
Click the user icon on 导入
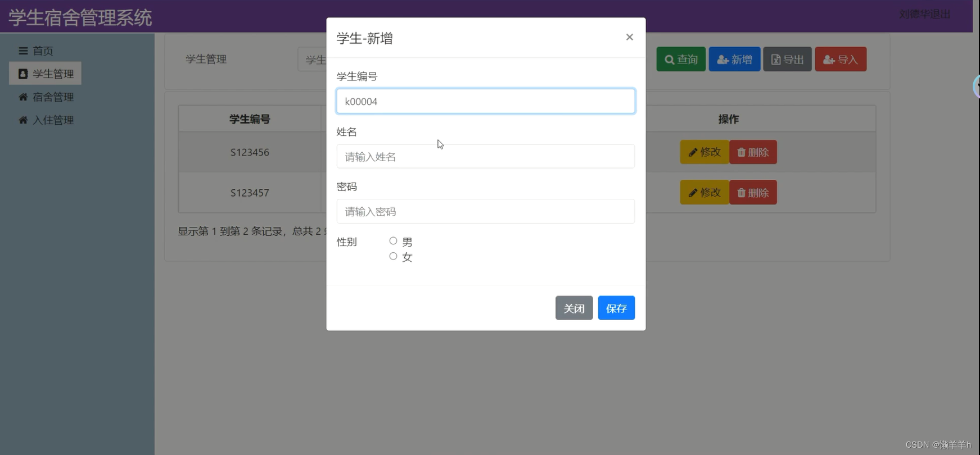[x=829, y=60]
